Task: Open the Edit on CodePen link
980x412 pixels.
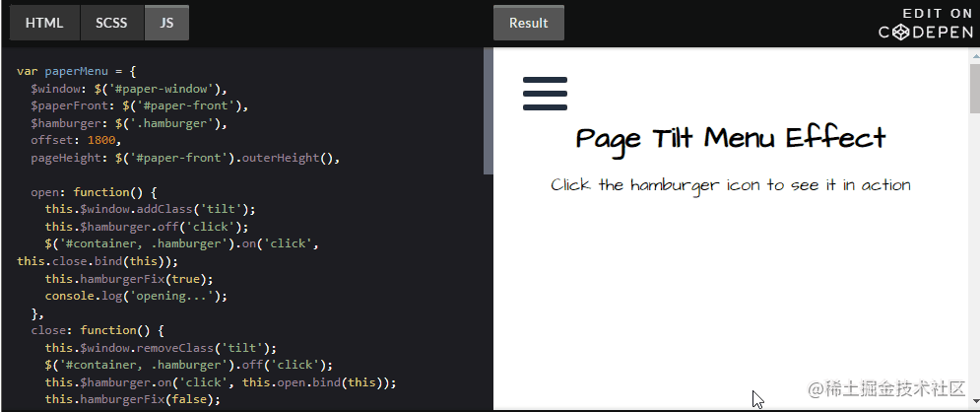Action: click(926, 25)
